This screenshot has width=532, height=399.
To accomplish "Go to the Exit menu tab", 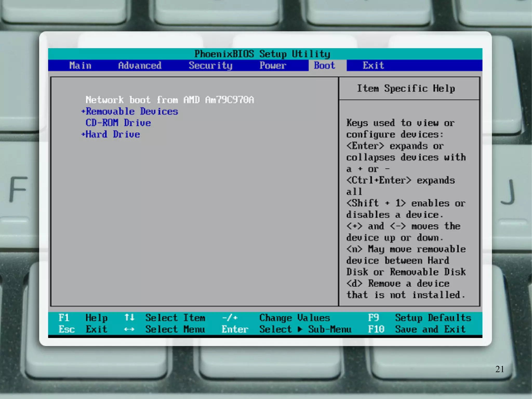I will pos(373,66).
